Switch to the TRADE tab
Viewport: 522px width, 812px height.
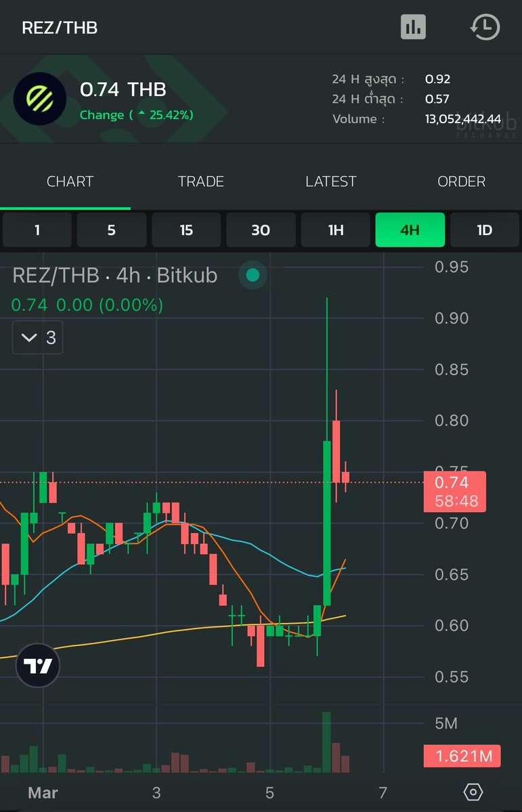tap(201, 181)
